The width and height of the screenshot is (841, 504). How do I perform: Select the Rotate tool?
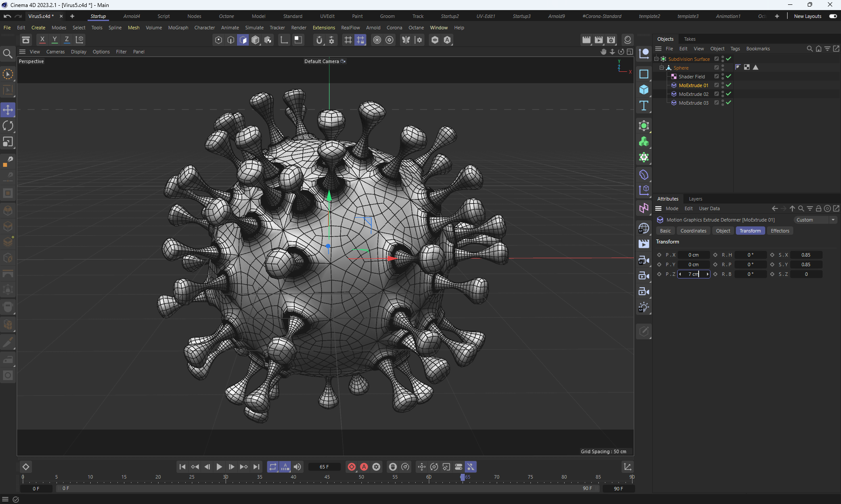pos(8,126)
